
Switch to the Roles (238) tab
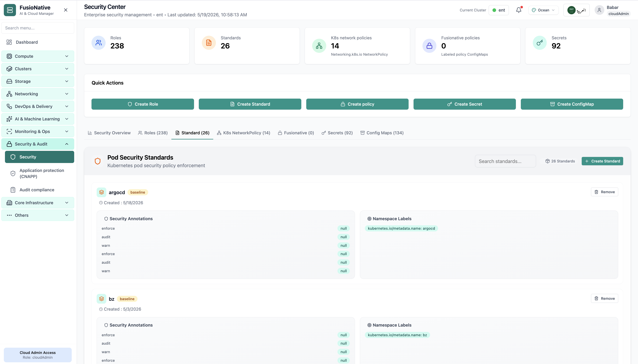click(x=153, y=133)
